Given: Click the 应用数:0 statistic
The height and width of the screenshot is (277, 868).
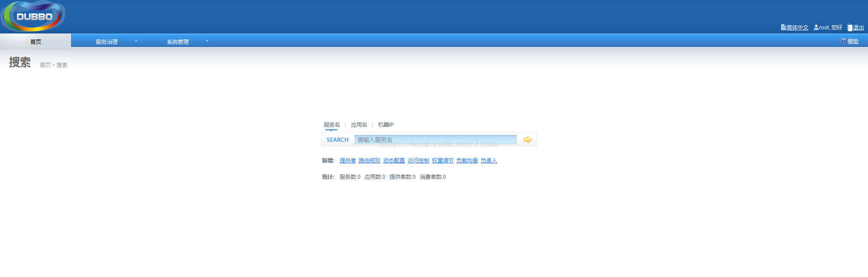Looking at the screenshot, I should tap(375, 177).
